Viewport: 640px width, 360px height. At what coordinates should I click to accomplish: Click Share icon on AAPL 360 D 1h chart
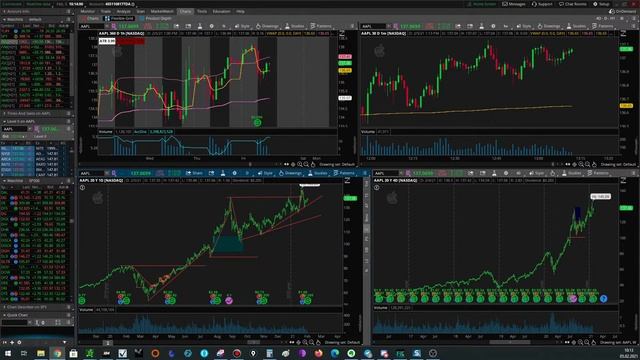coord(176,26)
